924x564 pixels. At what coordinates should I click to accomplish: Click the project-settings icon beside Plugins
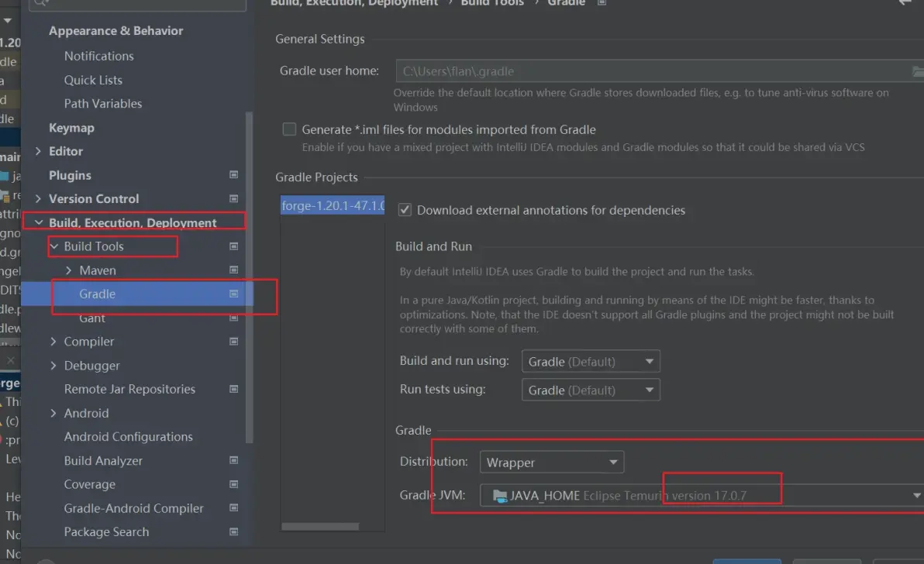[234, 175]
